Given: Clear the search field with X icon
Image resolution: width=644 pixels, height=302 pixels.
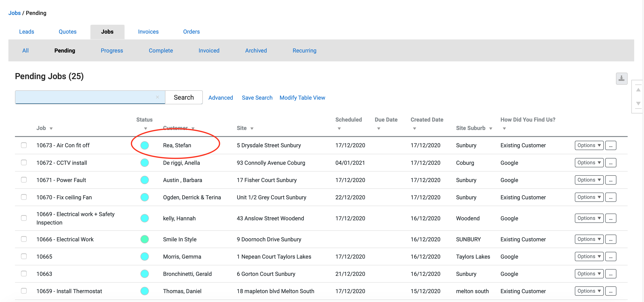Looking at the screenshot, I should click(x=157, y=97).
